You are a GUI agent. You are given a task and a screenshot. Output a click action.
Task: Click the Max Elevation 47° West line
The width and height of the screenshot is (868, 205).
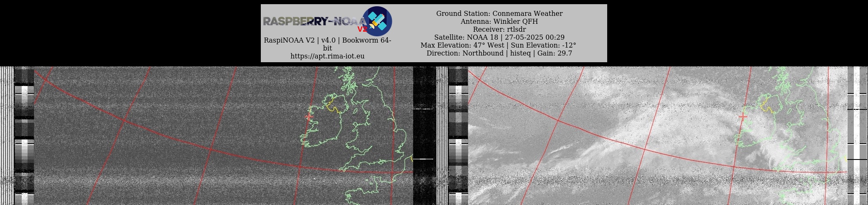(498, 45)
